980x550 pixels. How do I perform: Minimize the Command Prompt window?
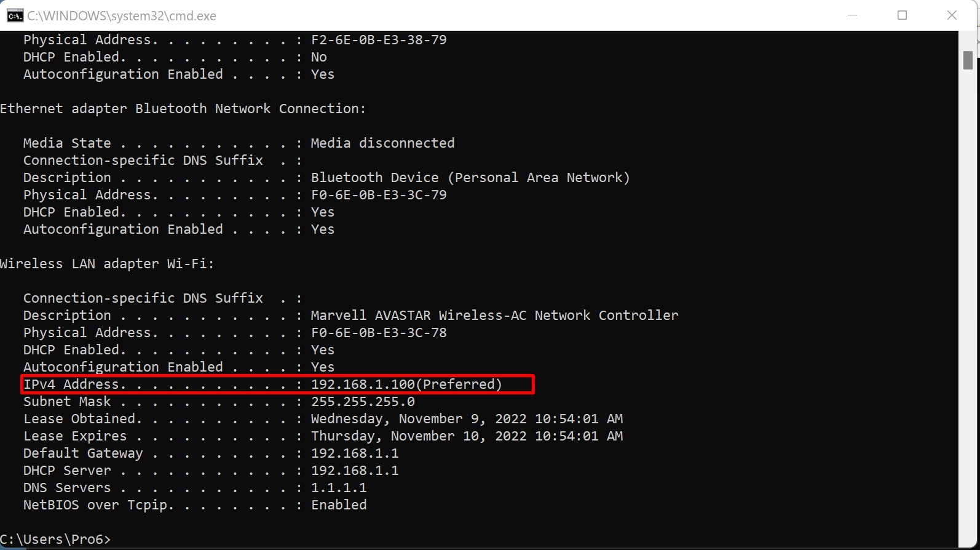click(x=852, y=15)
